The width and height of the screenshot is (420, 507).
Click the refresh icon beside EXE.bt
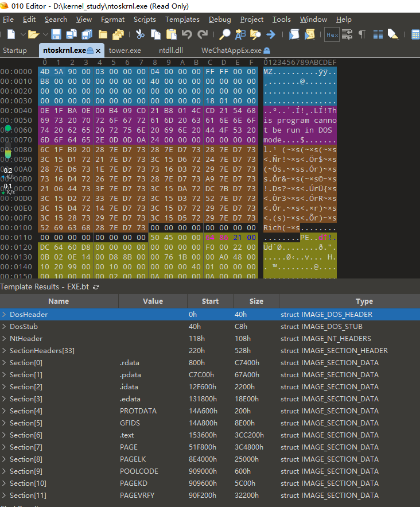(x=96, y=287)
